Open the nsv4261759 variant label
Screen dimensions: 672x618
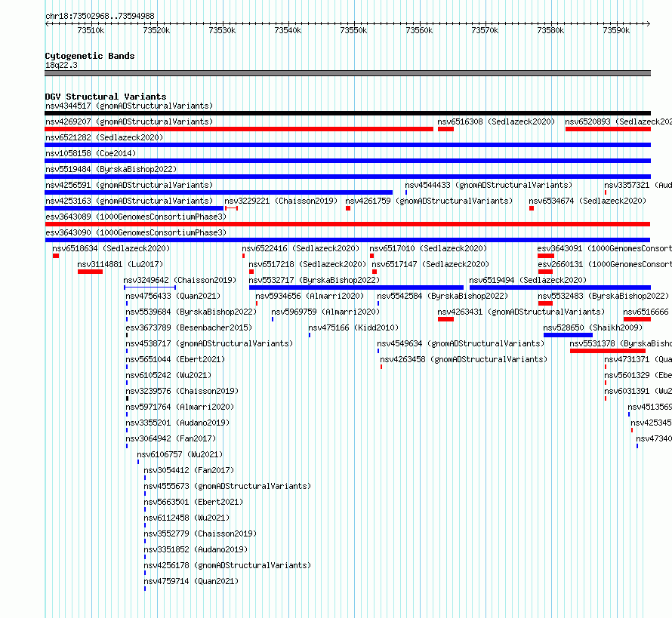click(429, 201)
